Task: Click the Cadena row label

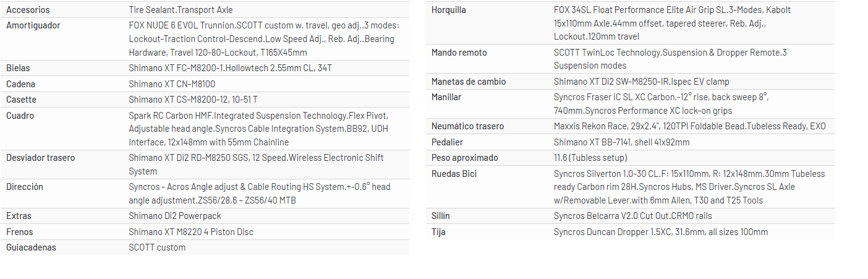Action: (20, 84)
